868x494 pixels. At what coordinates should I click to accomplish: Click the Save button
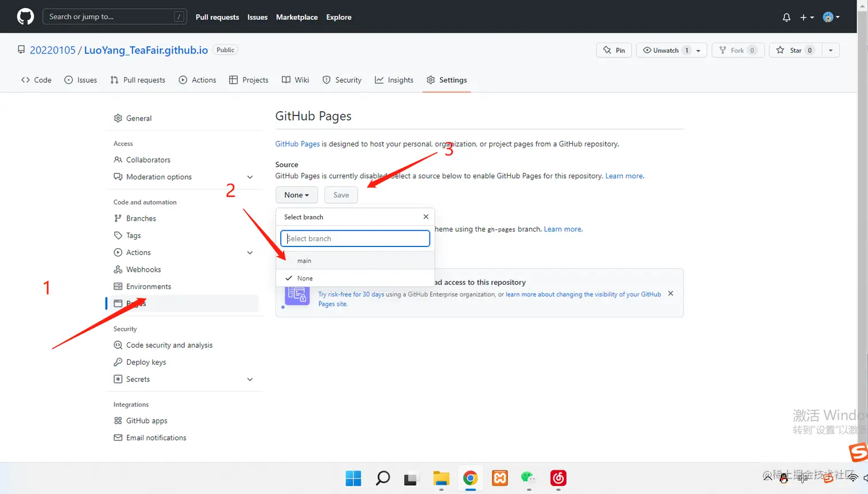click(341, 195)
